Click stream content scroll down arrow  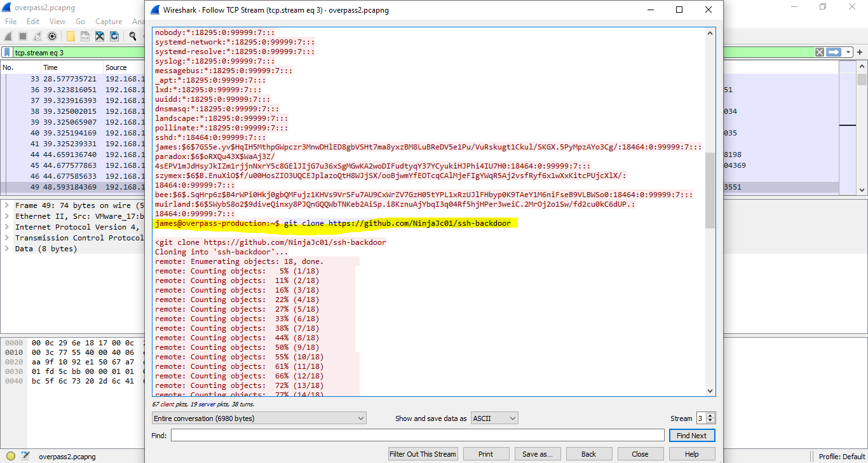(x=710, y=390)
